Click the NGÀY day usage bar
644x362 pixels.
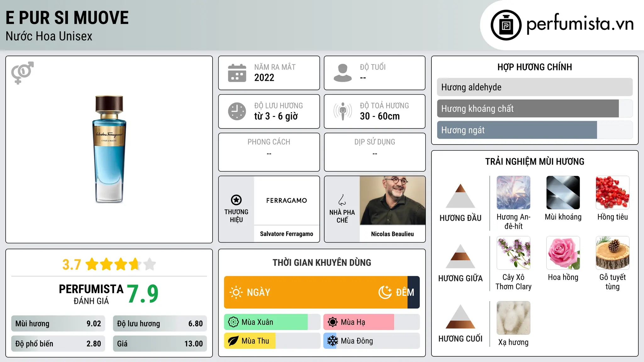[x=316, y=292]
